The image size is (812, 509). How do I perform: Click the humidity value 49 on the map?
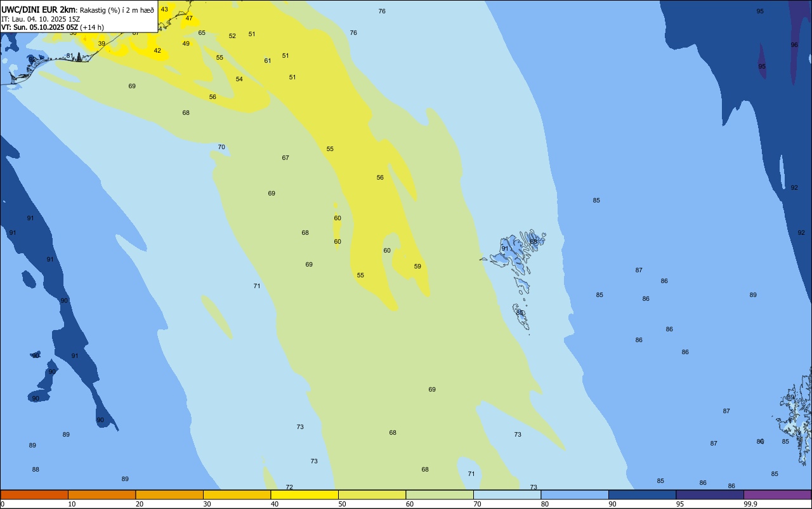[x=186, y=44]
